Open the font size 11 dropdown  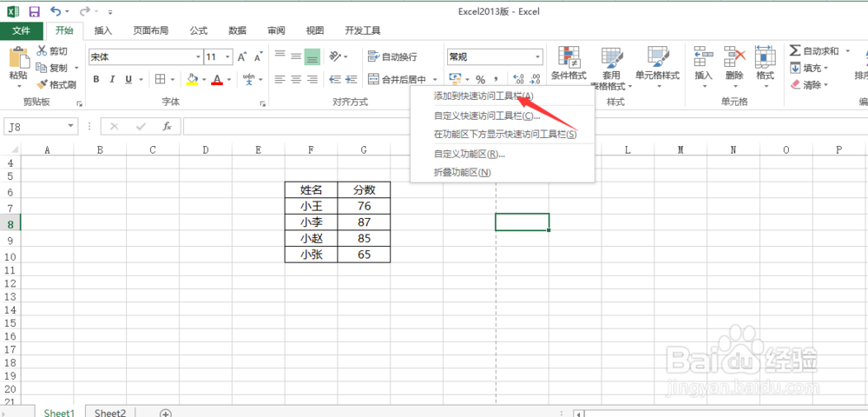(x=228, y=56)
